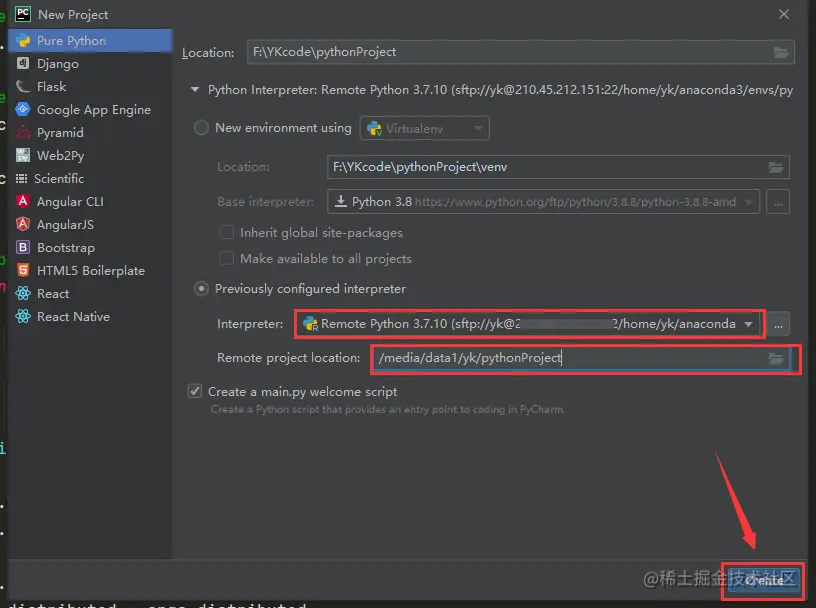This screenshot has height=608, width=816.
Task: Select Angular CLI in the project list
Action: 90,201
